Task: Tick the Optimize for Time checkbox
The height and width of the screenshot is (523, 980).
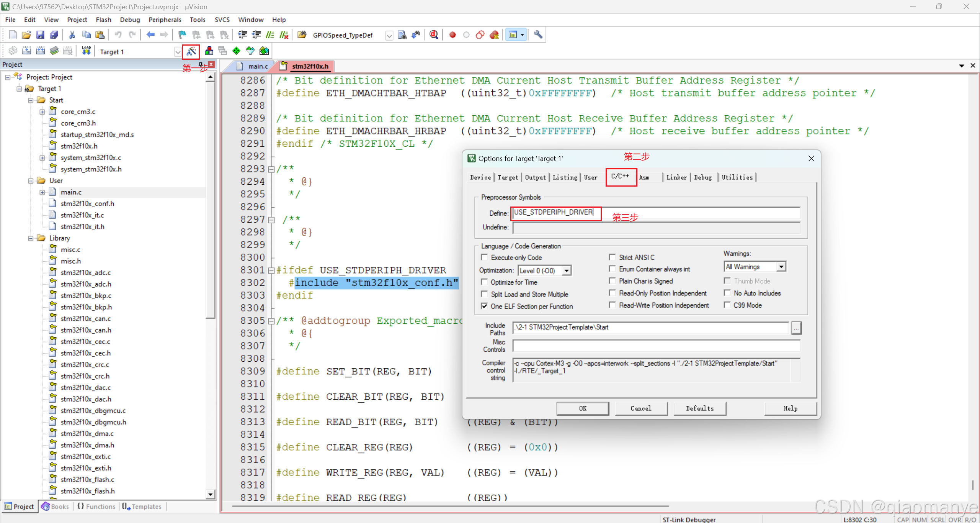Action: point(484,282)
